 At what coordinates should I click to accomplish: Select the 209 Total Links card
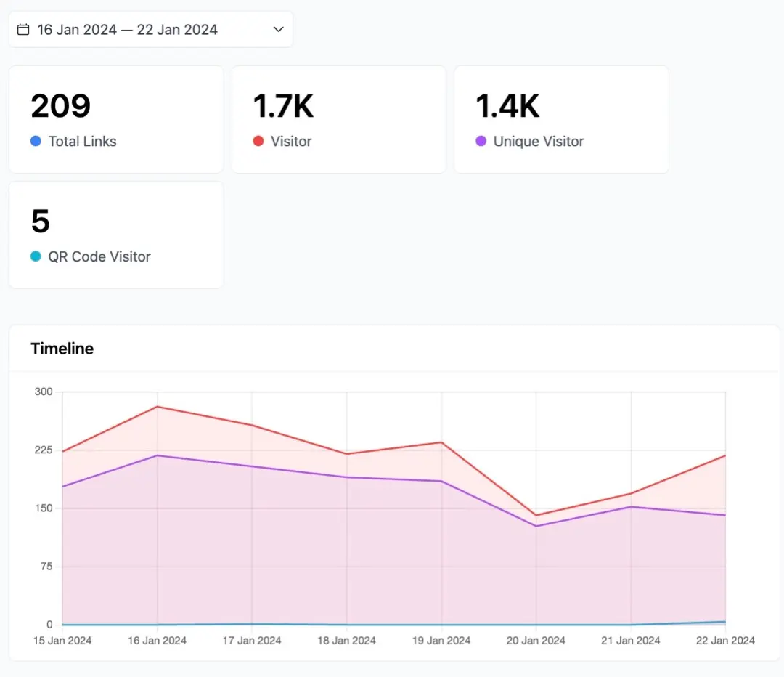(116, 120)
